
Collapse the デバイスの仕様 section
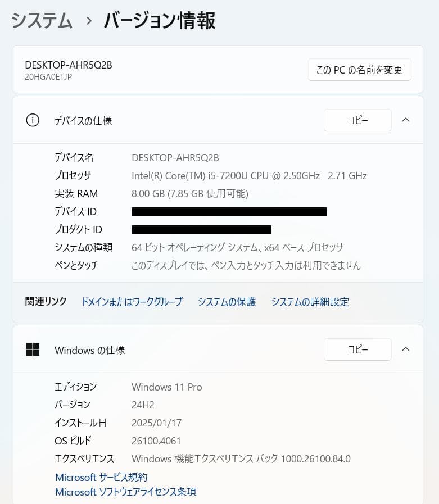[406, 120]
